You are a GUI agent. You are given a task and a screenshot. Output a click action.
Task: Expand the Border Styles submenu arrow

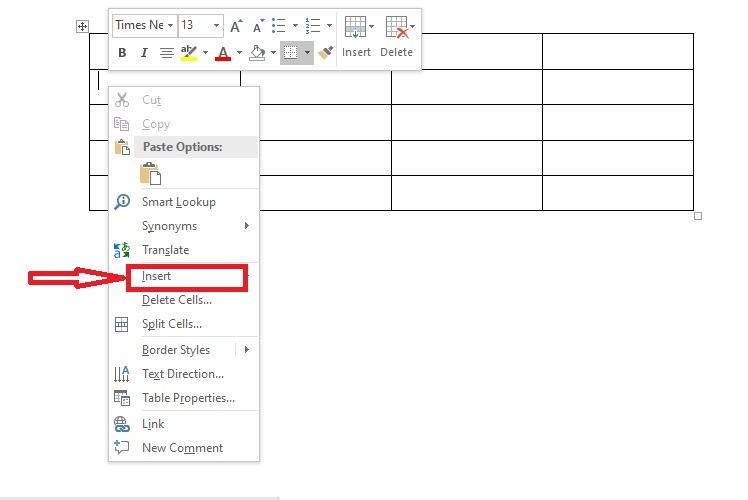pyautogui.click(x=247, y=350)
